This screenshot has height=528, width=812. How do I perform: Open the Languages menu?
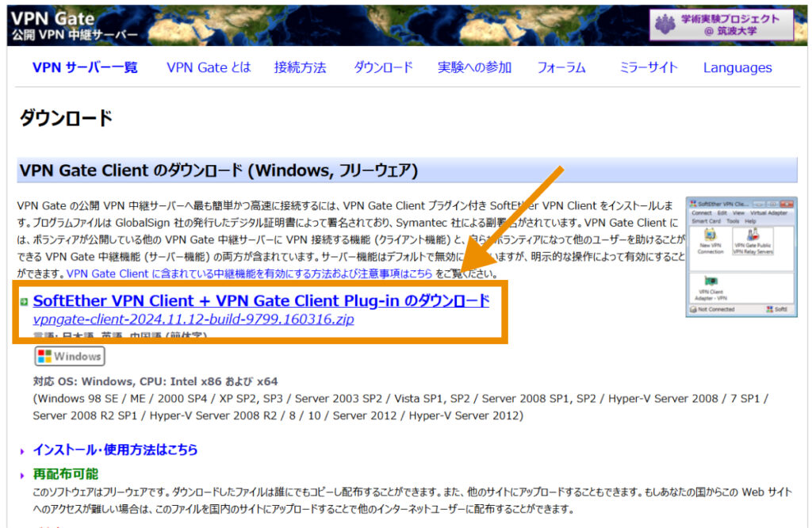[x=737, y=68]
